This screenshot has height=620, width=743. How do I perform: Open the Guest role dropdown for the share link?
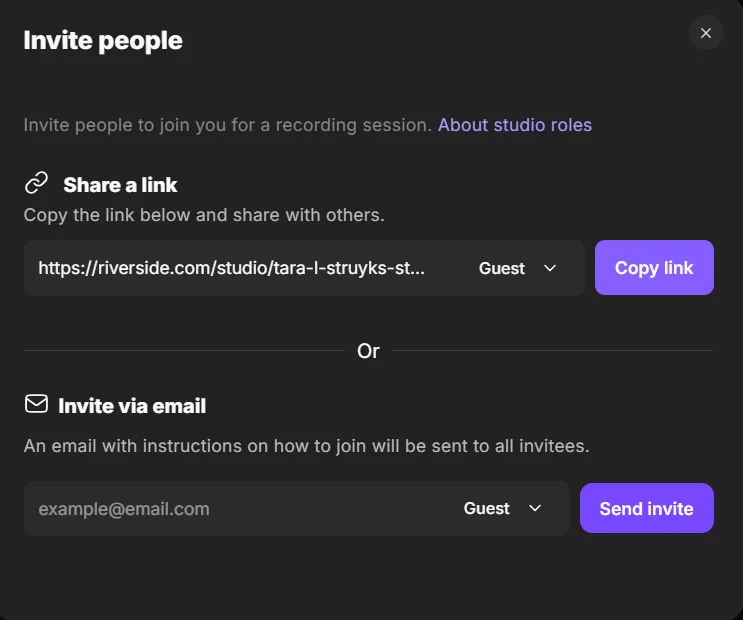click(517, 268)
